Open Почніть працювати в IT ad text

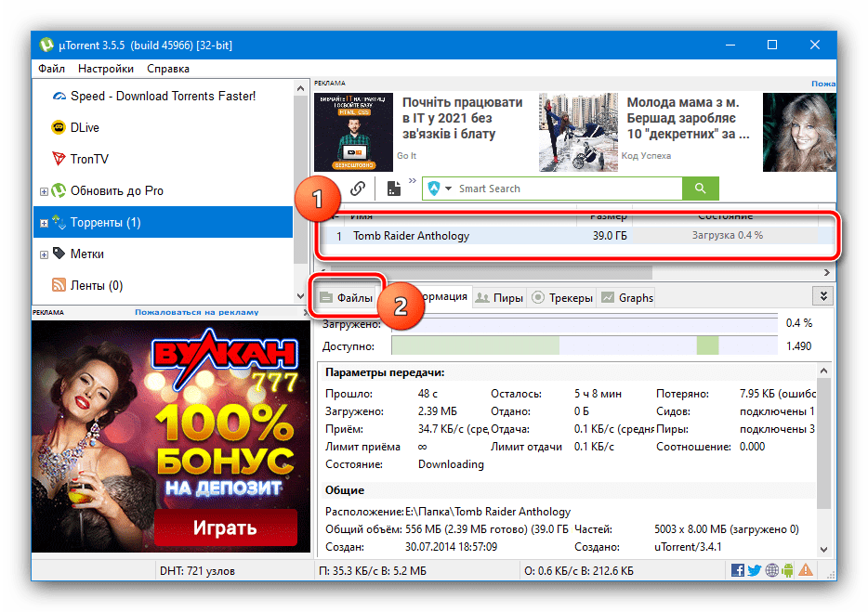[462, 119]
